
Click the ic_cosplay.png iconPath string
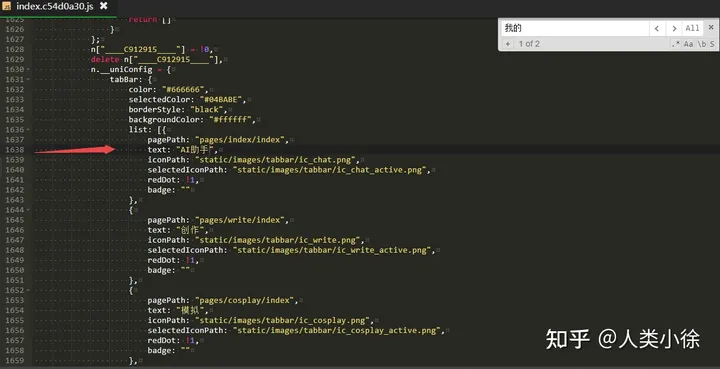tap(283, 320)
